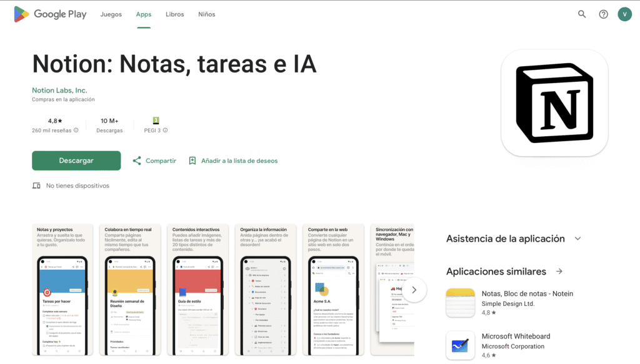Open the Contenidos interactivos screenshot
The image size is (640, 364).
coord(198,290)
